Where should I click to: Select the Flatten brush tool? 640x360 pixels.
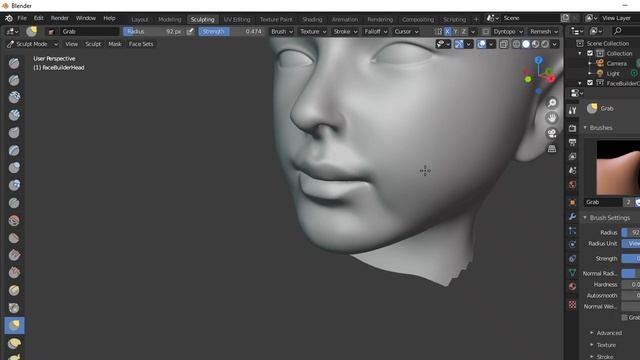point(14,238)
